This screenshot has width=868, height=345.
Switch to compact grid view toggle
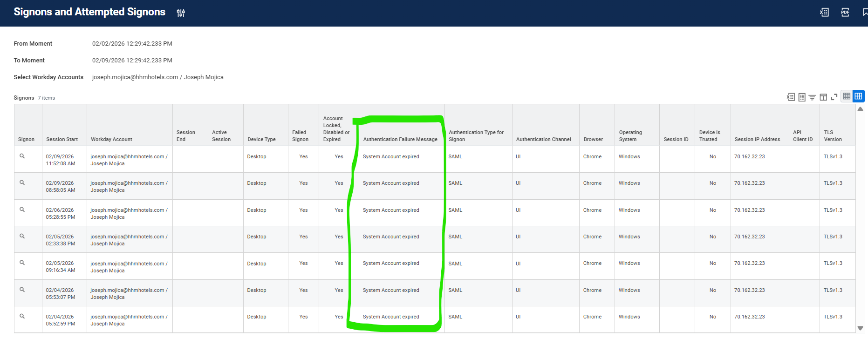click(847, 96)
